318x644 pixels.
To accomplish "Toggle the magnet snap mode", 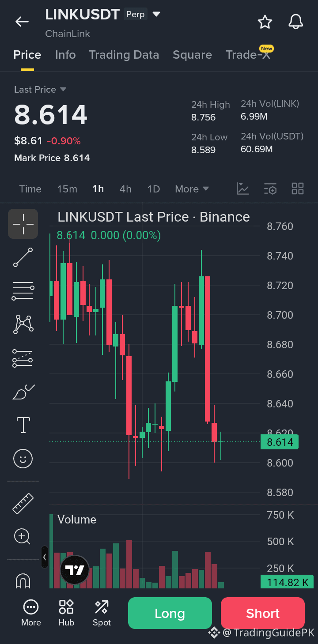I will coord(23,581).
